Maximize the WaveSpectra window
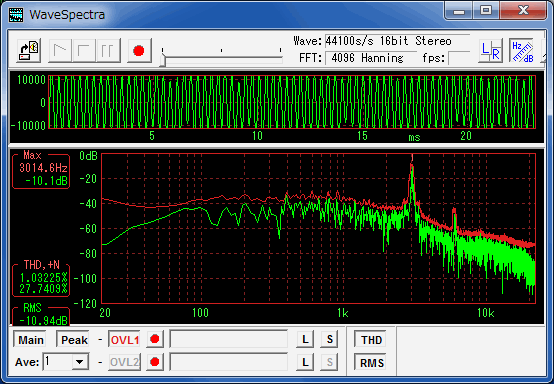Viewport: 554px width, 384px height. pyautogui.click(x=486, y=11)
